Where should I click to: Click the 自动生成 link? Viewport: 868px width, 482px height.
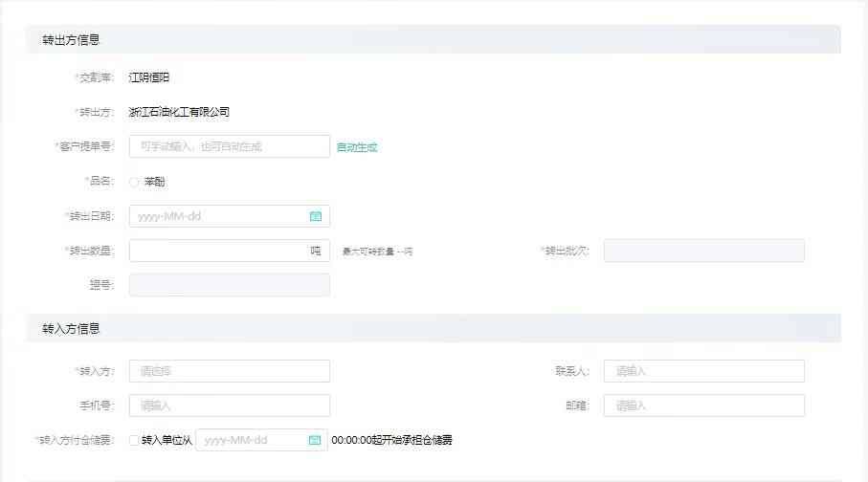(x=357, y=147)
